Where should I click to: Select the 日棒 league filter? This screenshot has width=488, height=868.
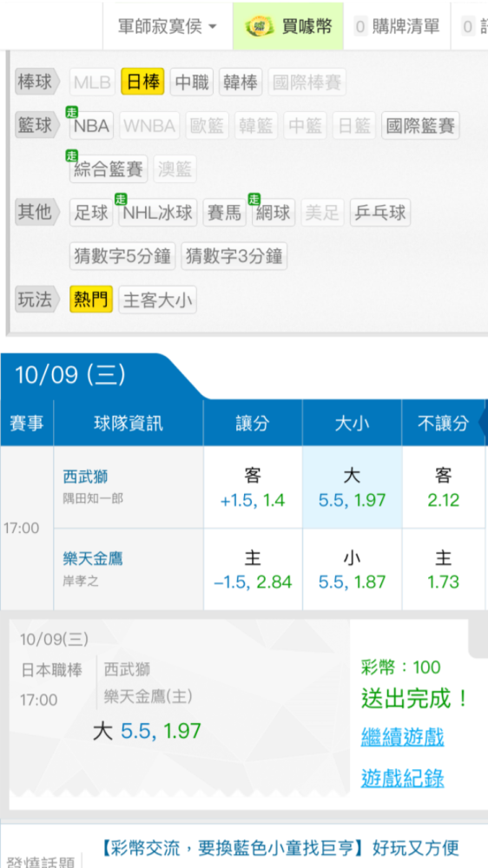click(x=142, y=82)
